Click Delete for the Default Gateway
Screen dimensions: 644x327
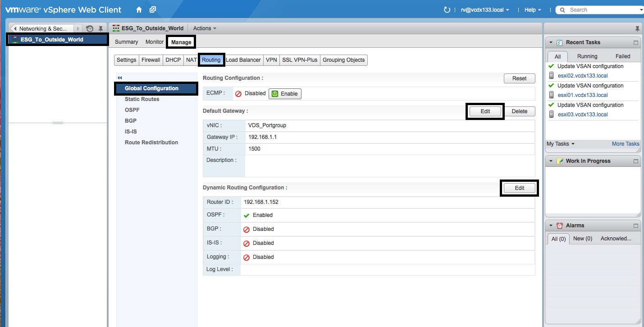click(x=519, y=111)
